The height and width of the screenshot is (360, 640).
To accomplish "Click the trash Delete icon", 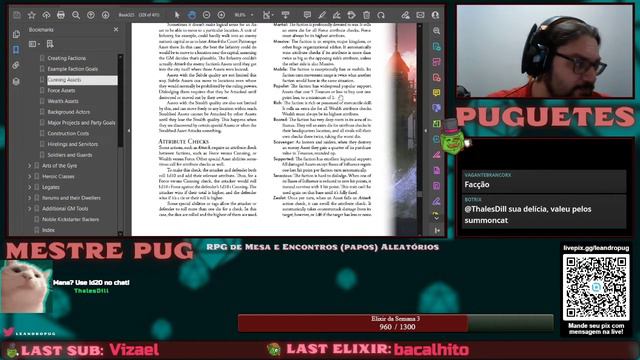I will click(x=366, y=15).
